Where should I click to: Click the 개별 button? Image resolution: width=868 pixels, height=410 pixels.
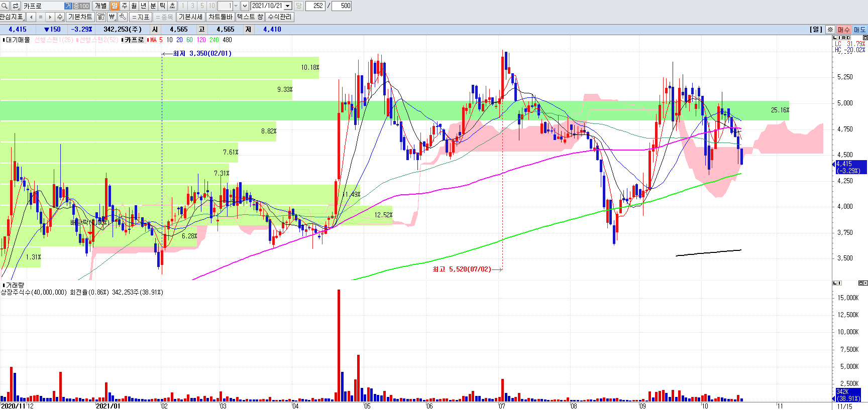(x=100, y=6)
